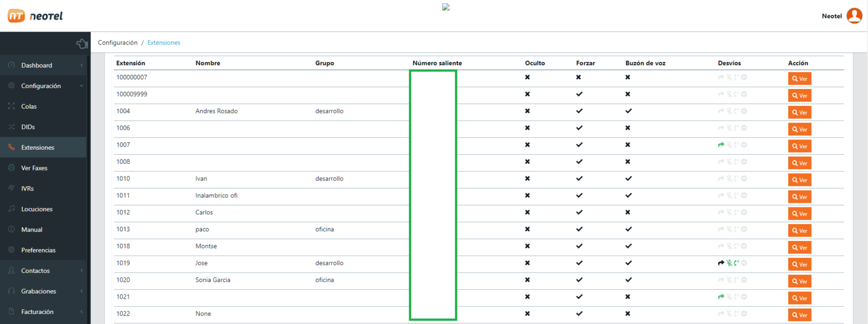Click the Forzar checkmark for paco
The image size is (868, 324).
[x=579, y=230]
